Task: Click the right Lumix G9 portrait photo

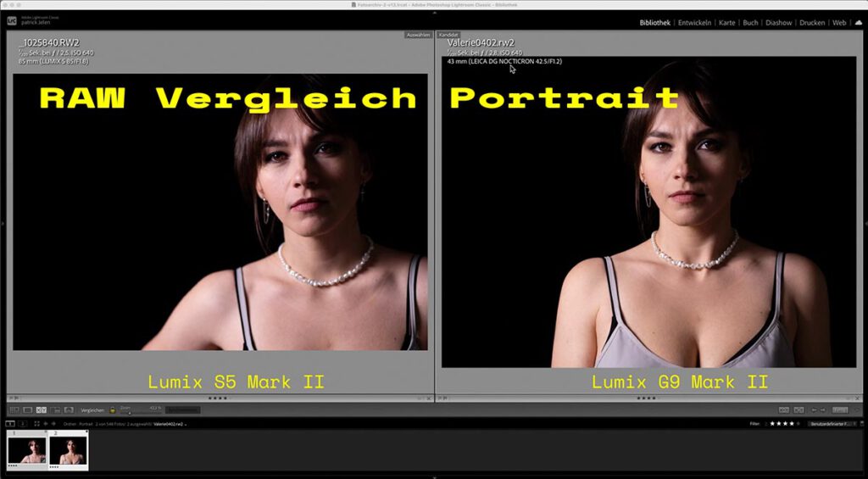Action: coord(648,212)
